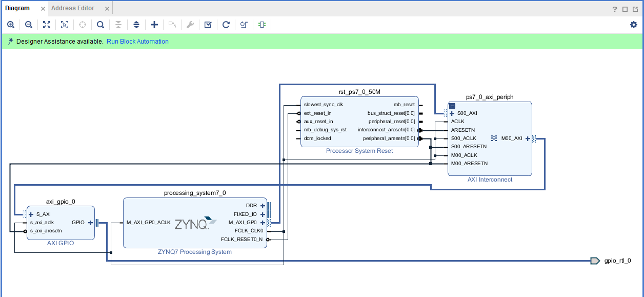The image size is (644, 297).
Task: Expand the M00_AXI interface on the AXI Interconnect
Action: (x=528, y=138)
